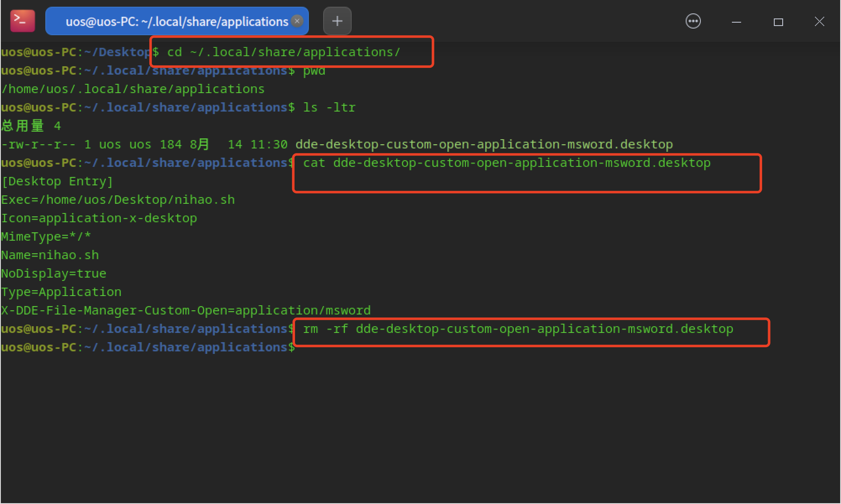841x504 pixels.
Task: Open a new terminal tab
Action: coord(337,21)
